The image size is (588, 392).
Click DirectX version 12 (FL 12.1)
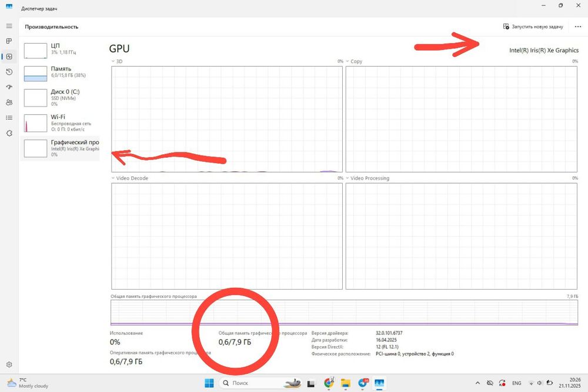[x=387, y=347]
